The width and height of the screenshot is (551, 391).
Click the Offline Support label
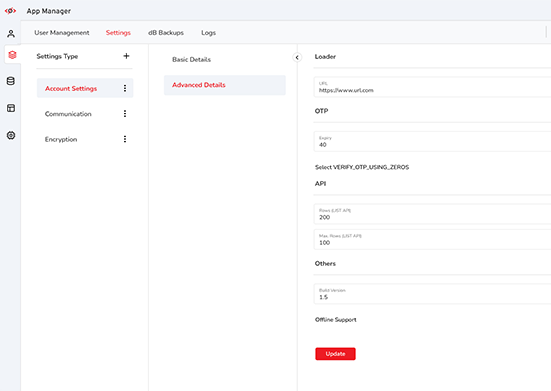[x=336, y=320]
